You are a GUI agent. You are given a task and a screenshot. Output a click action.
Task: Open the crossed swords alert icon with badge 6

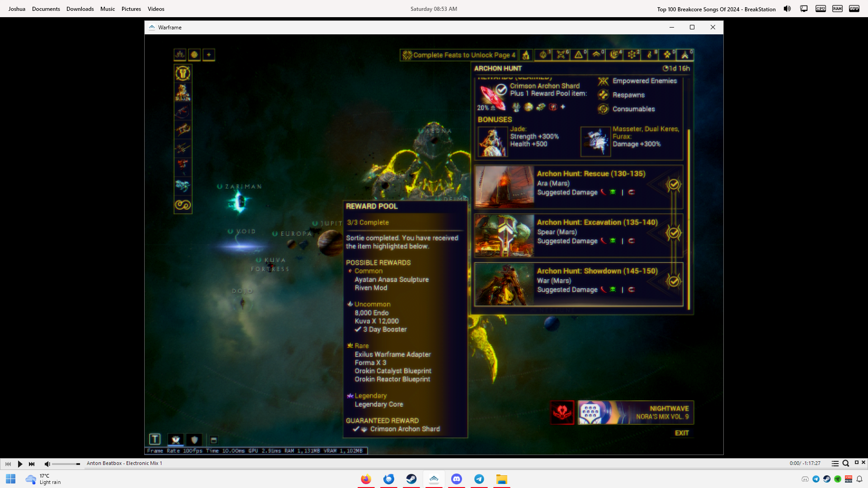561,55
